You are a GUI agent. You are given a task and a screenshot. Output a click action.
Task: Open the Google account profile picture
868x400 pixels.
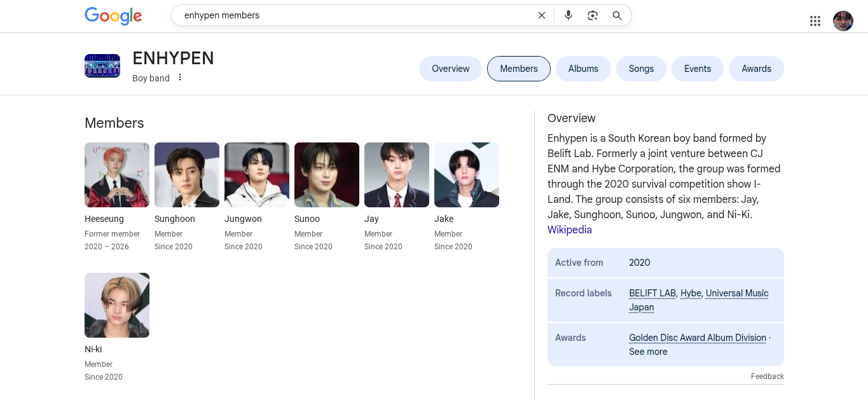click(843, 21)
